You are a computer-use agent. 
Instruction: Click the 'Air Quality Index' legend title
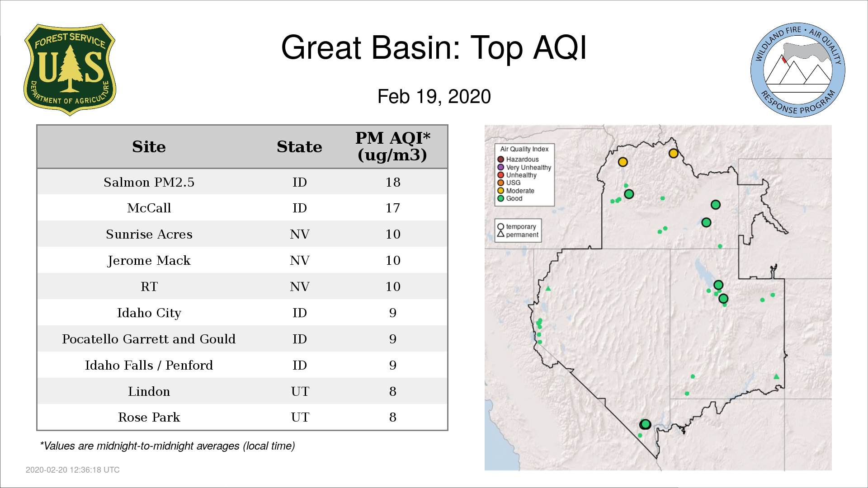pyautogui.click(x=524, y=149)
